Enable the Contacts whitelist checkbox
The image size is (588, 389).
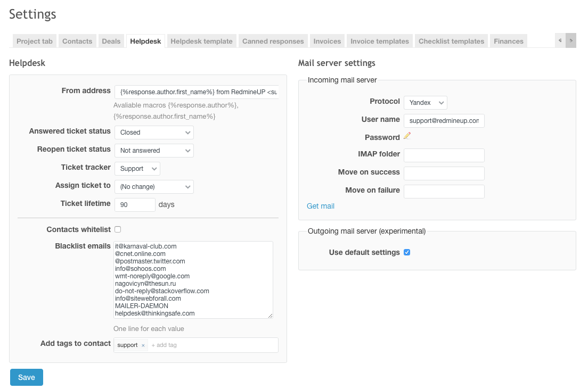pos(117,229)
